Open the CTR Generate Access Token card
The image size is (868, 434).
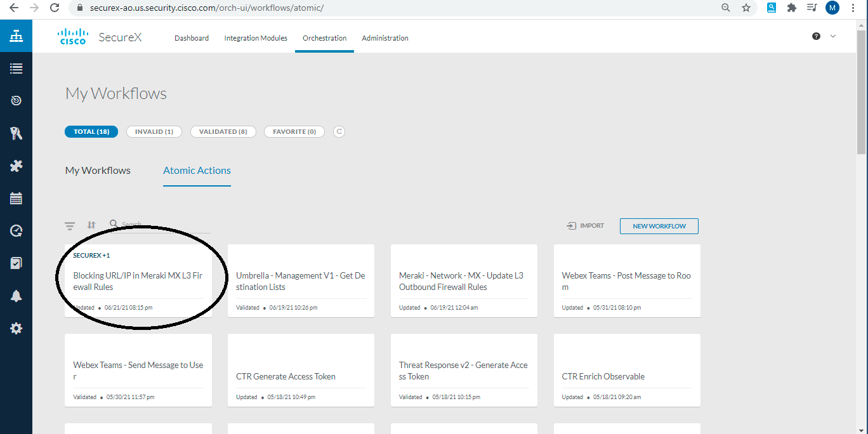301,371
